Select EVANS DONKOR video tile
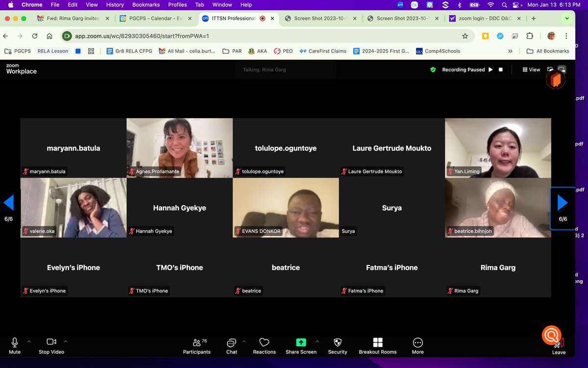This screenshot has width=588, height=368. [x=286, y=208]
